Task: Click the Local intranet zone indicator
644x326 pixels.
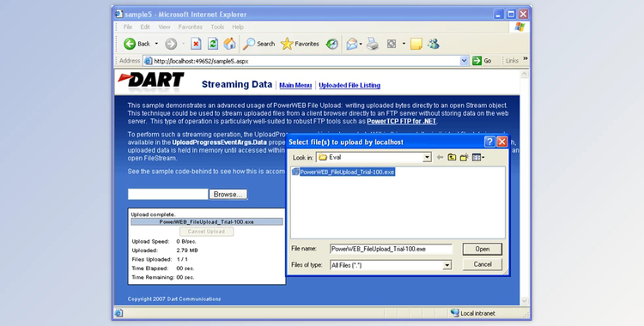Action: click(473, 313)
